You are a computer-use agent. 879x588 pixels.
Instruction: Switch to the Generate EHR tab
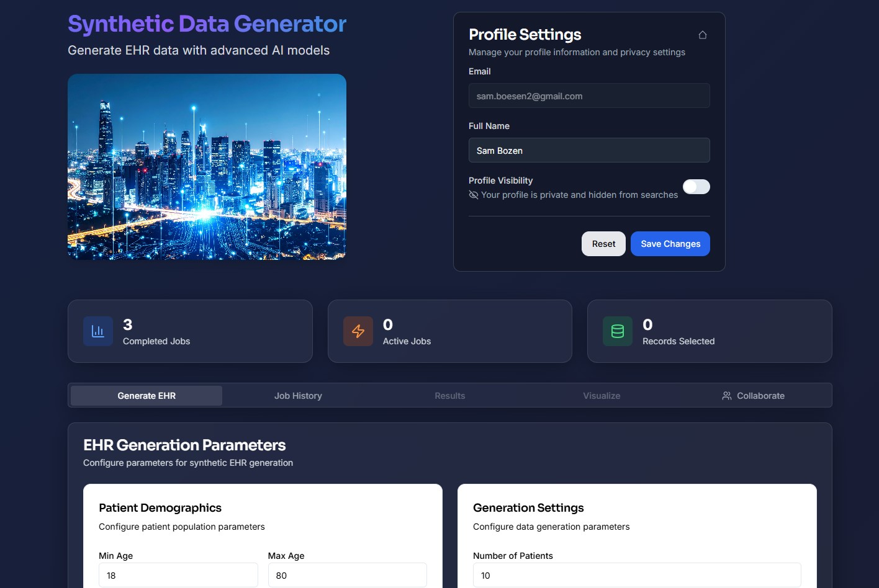(146, 396)
